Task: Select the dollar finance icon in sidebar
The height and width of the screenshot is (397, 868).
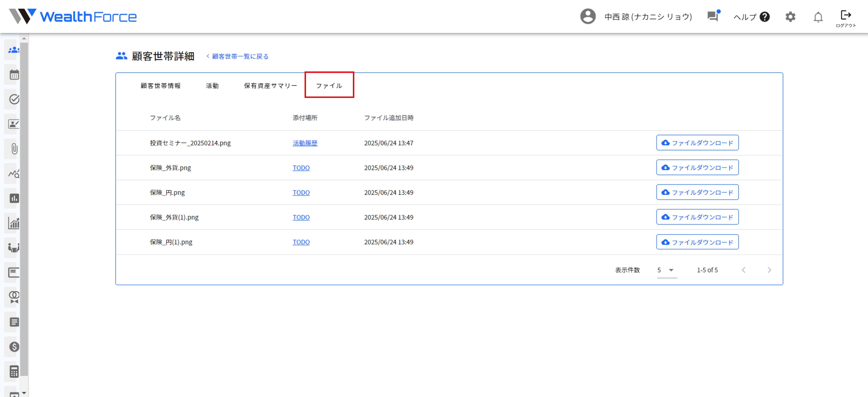Action: click(x=13, y=347)
